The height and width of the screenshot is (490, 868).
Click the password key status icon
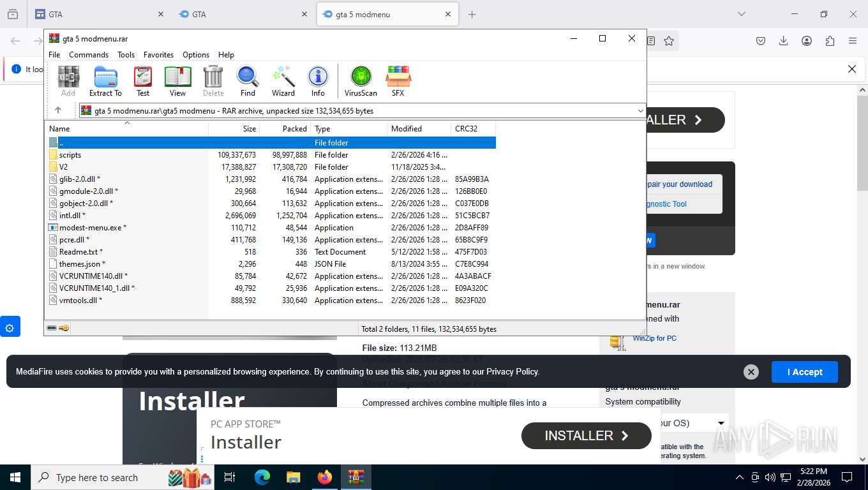coord(64,329)
